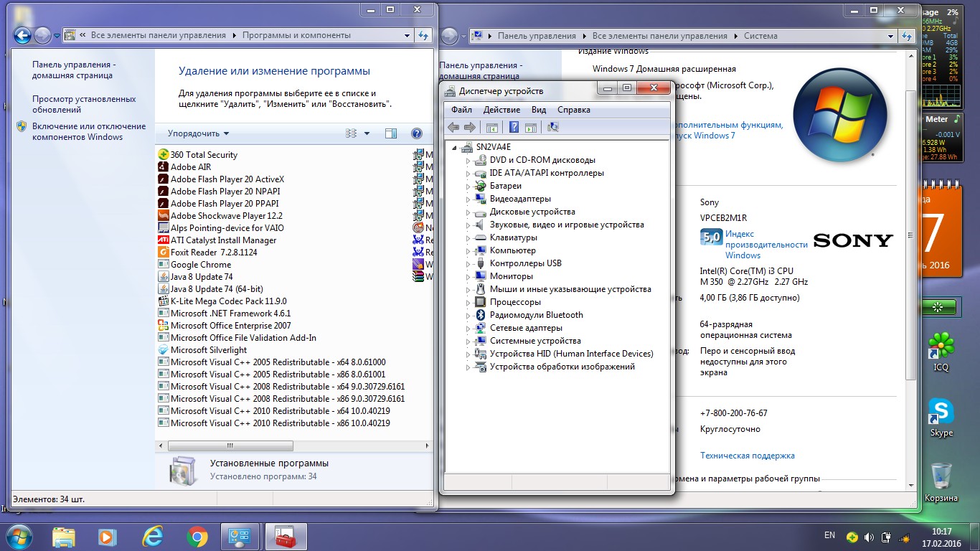Open the ICQ desktop shortcut
The width and height of the screenshot is (980, 551).
pos(941,352)
